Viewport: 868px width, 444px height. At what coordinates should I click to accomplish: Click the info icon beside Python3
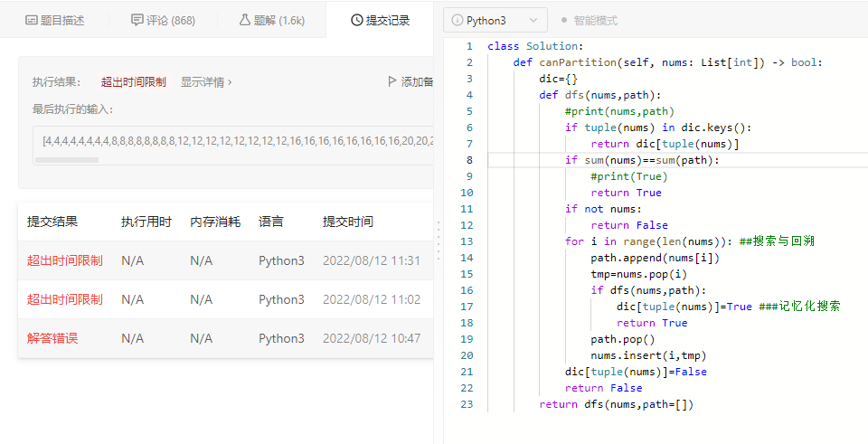coord(458,20)
